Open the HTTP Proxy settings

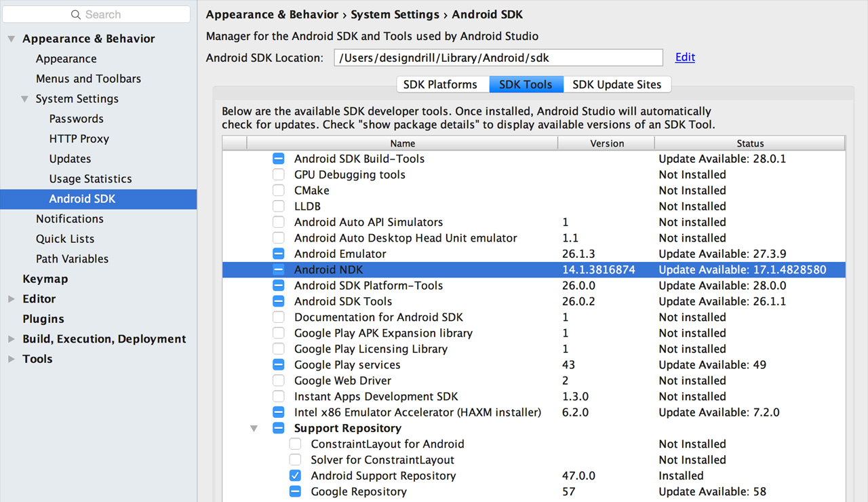pyautogui.click(x=79, y=139)
